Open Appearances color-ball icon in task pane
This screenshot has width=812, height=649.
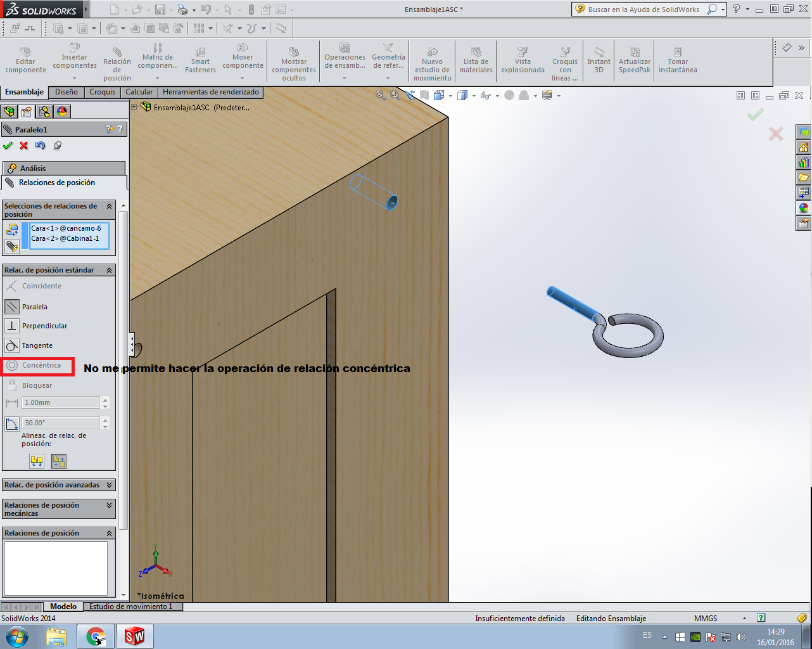[804, 208]
